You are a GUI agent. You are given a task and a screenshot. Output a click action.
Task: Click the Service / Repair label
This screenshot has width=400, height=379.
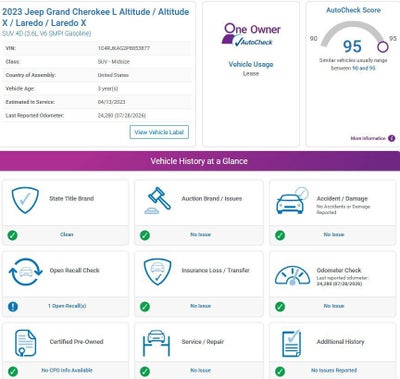click(x=203, y=341)
